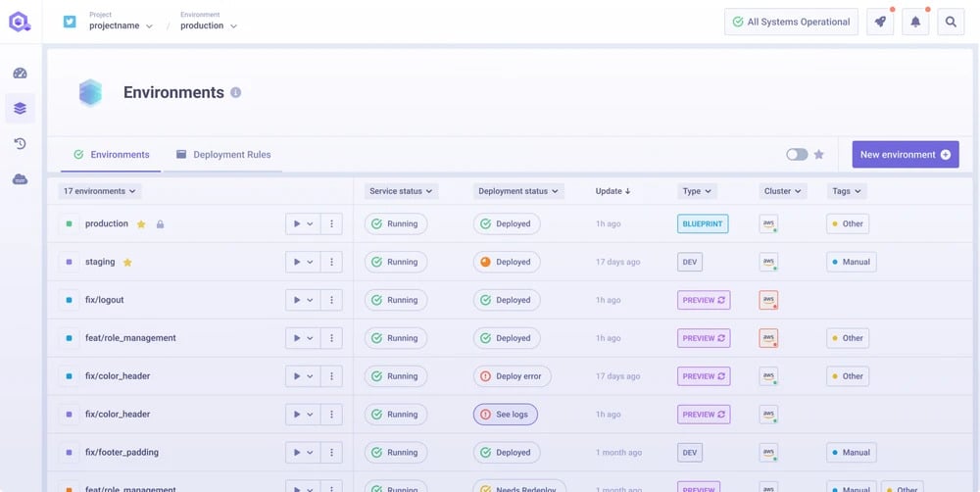Switch to the Deployment Rules tab
The image size is (980, 492).
point(223,155)
